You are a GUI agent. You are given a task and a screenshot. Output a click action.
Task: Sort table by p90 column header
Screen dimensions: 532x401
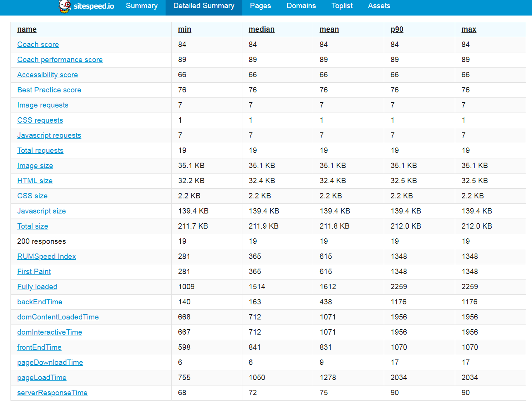click(x=397, y=30)
